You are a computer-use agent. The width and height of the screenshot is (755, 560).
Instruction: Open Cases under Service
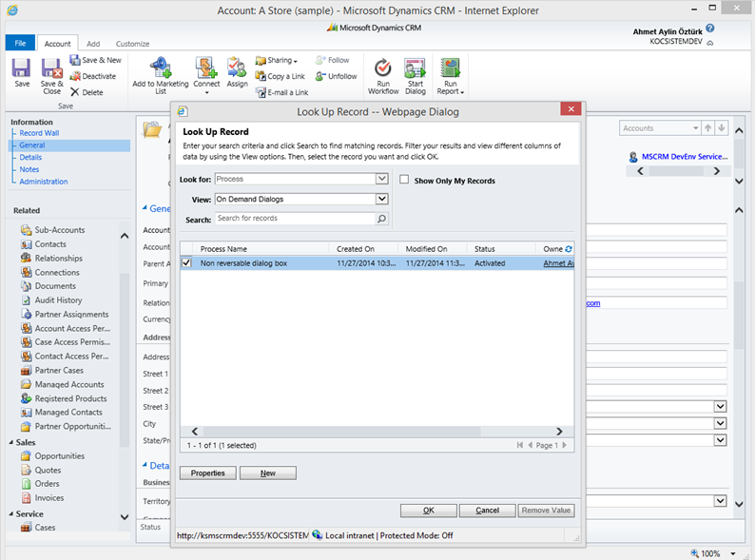[45, 528]
